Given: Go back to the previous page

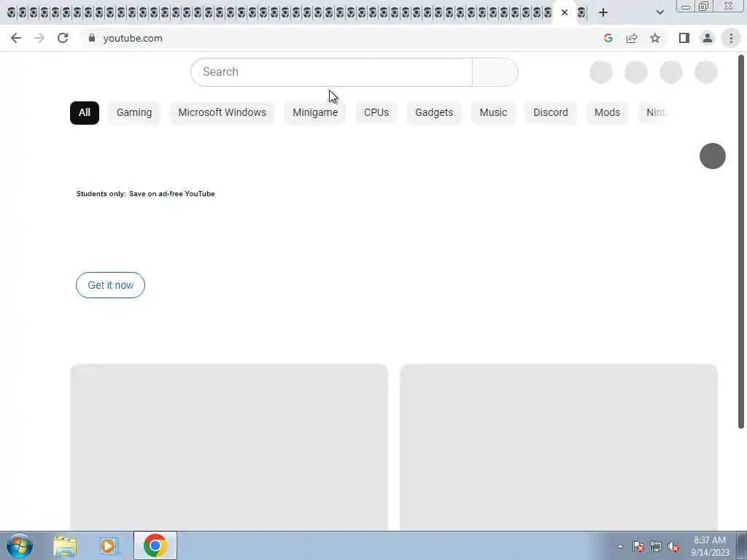Looking at the screenshot, I should pyautogui.click(x=16, y=38).
